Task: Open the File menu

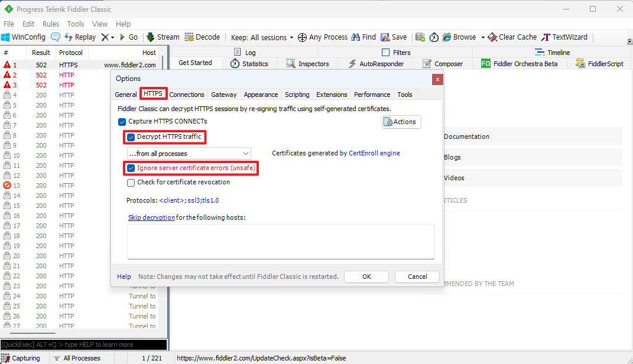Action: click(x=9, y=24)
